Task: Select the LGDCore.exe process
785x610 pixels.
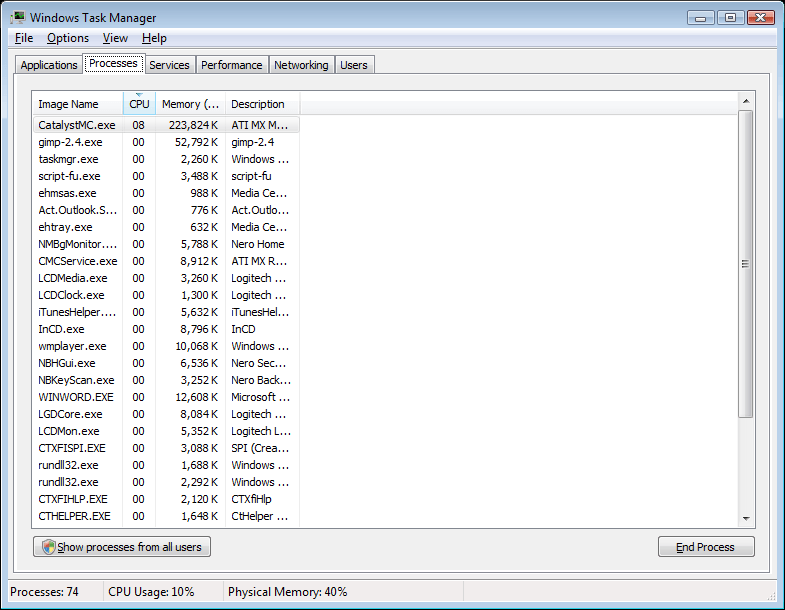Action: coord(166,415)
